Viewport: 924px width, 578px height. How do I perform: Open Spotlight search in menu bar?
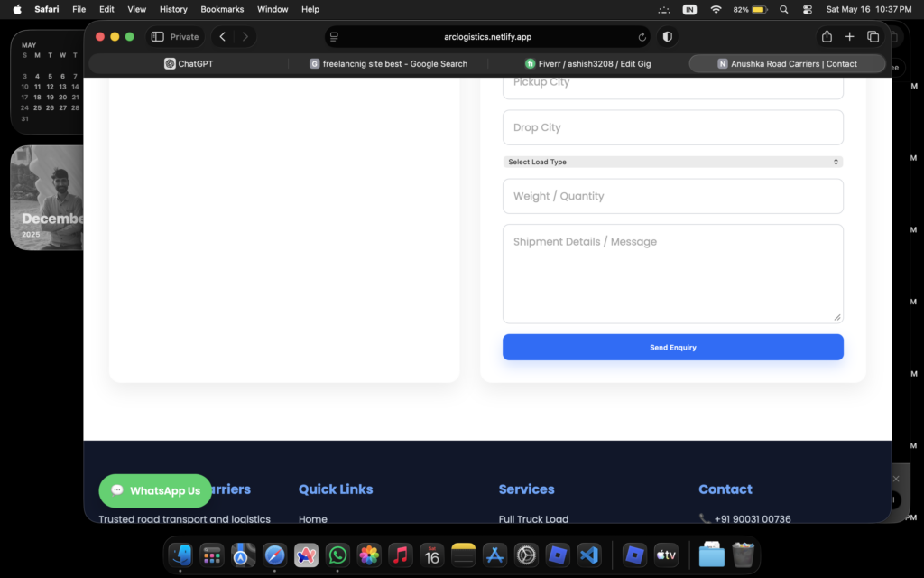click(x=783, y=9)
